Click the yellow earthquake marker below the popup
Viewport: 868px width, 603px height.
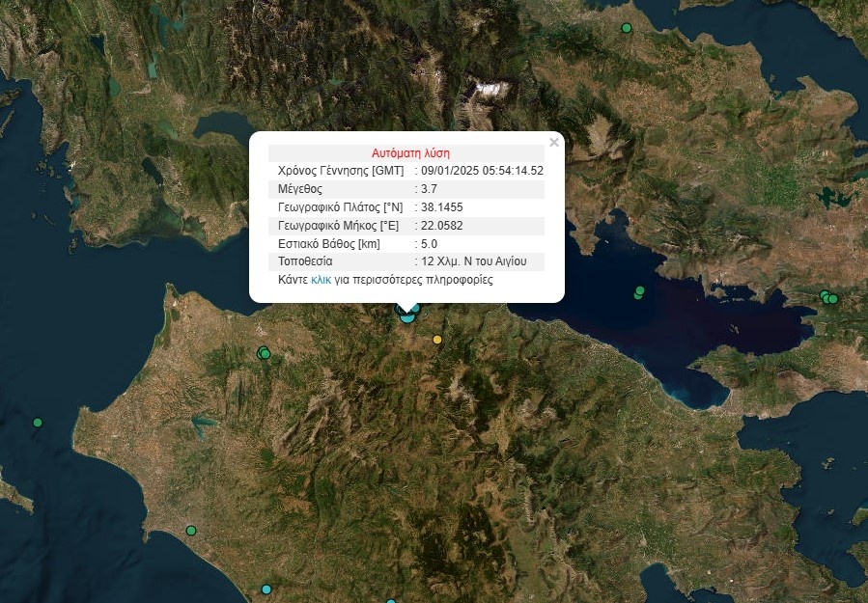(437, 340)
